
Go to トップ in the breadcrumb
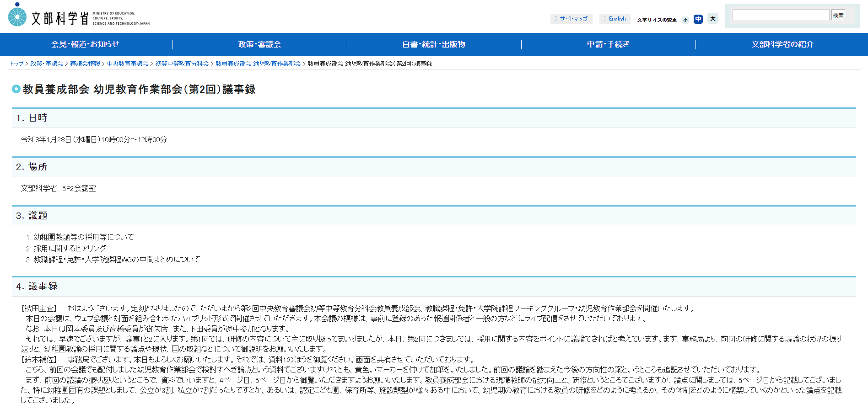point(16,64)
